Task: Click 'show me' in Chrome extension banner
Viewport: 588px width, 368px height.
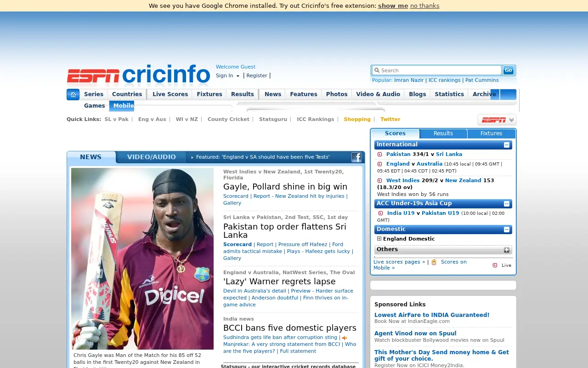Action: coord(393,6)
